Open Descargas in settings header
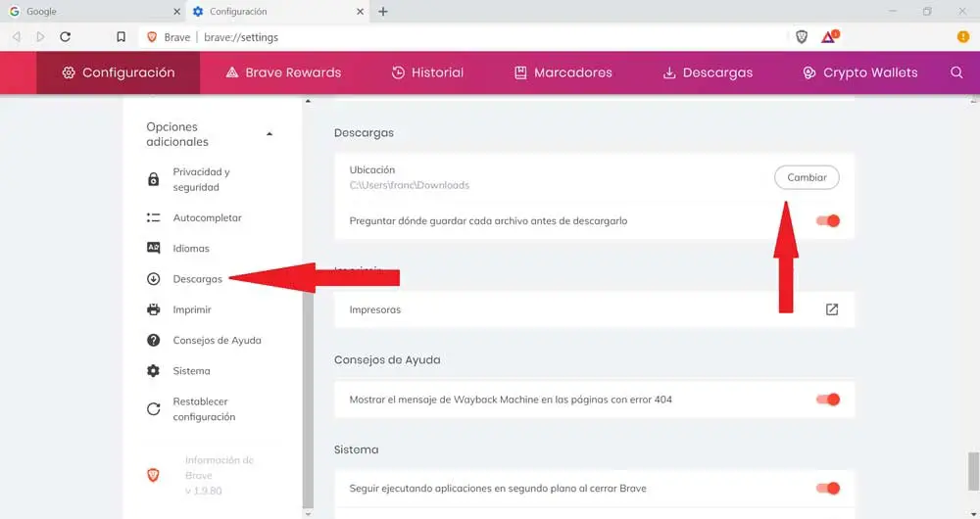The height and width of the screenshot is (519, 980). coord(708,72)
